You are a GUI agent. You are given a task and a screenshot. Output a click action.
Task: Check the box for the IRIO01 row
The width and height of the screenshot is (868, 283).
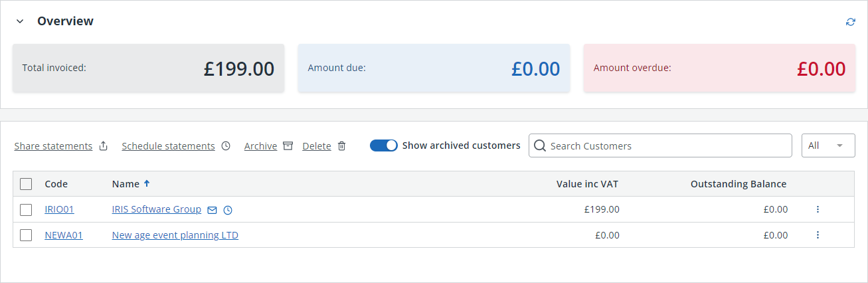(x=26, y=209)
